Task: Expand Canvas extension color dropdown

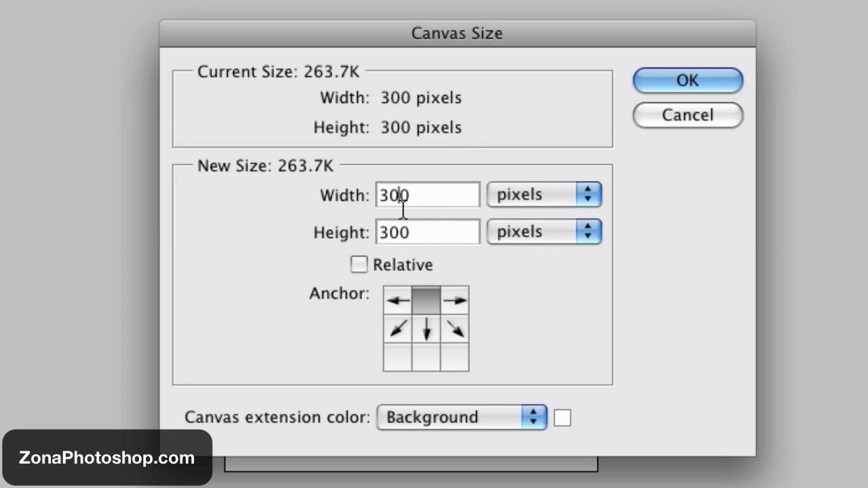Action: point(461,417)
